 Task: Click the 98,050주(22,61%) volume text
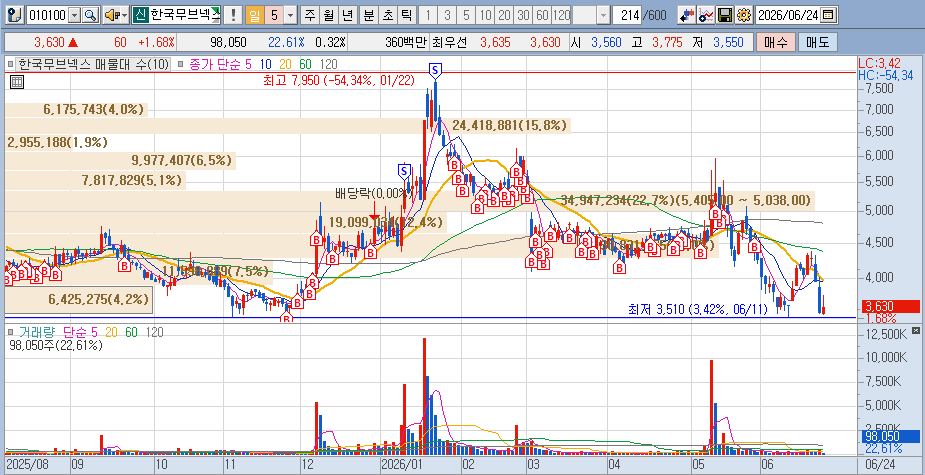(56, 346)
